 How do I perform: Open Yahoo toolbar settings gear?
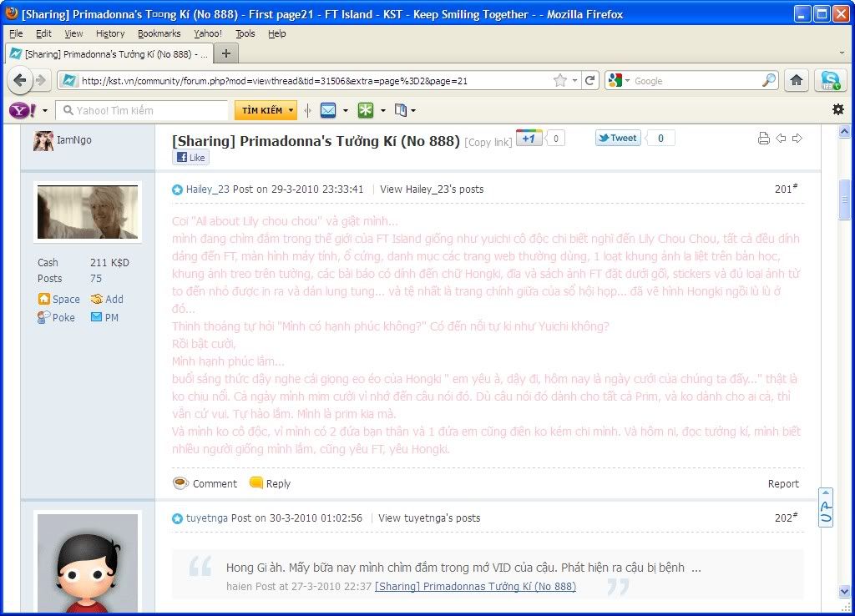[x=838, y=109]
